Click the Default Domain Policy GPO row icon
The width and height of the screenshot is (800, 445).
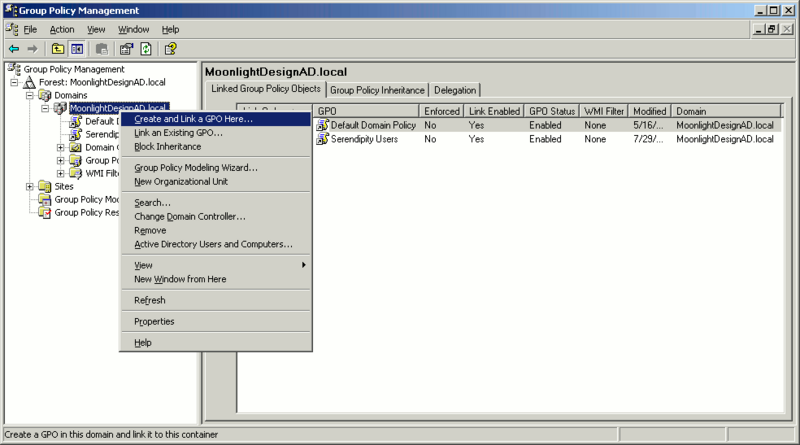coord(322,125)
